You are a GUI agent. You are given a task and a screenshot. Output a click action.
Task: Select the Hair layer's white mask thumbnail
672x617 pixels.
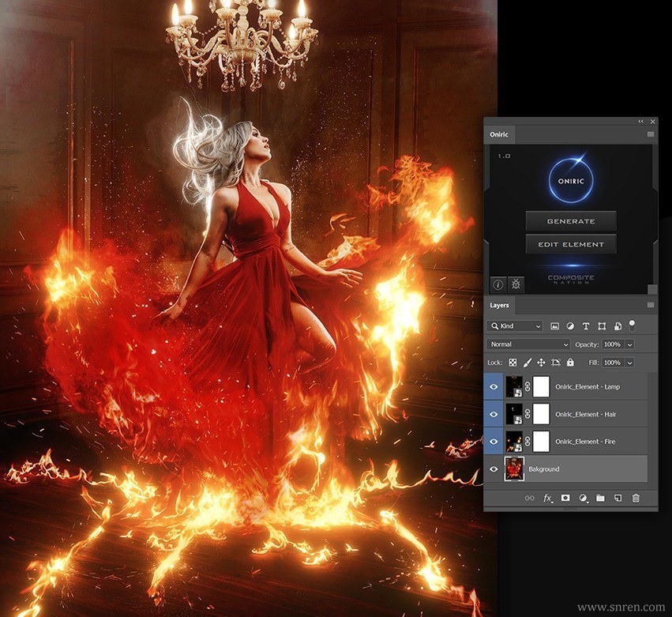coord(541,414)
